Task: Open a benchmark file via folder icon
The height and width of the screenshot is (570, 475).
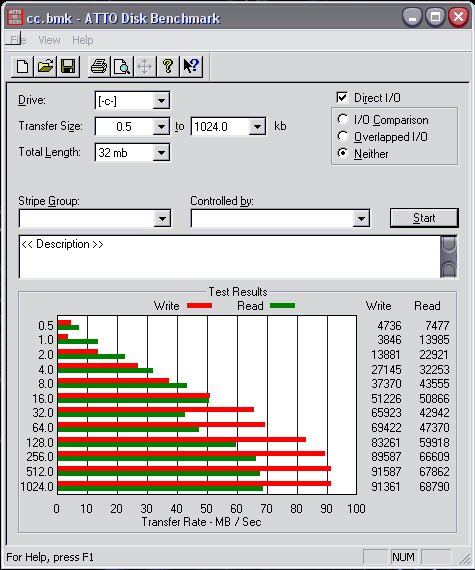Action: (x=45, y=67)
